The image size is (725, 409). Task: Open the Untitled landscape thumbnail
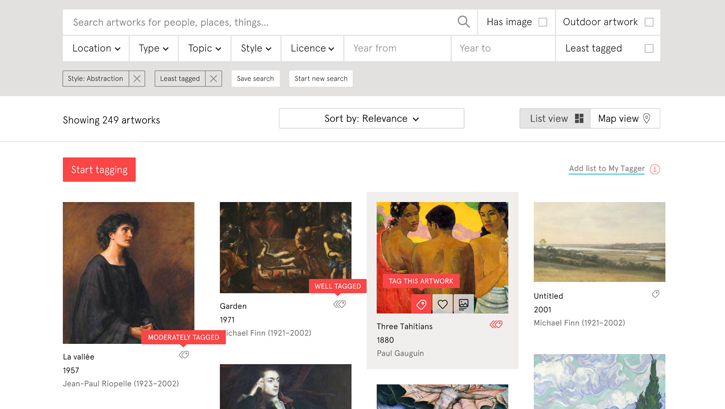click(599, 242)
